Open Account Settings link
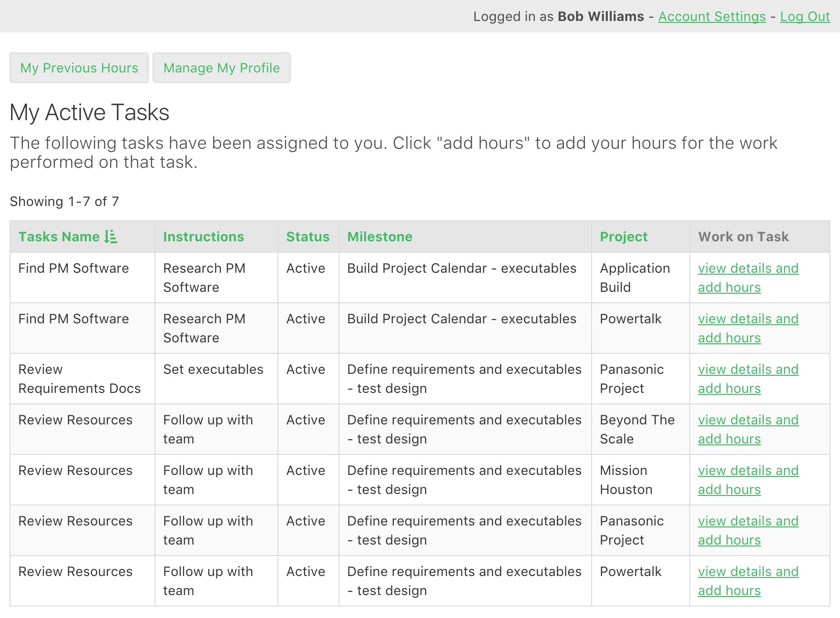 click(x=712, y=16)
